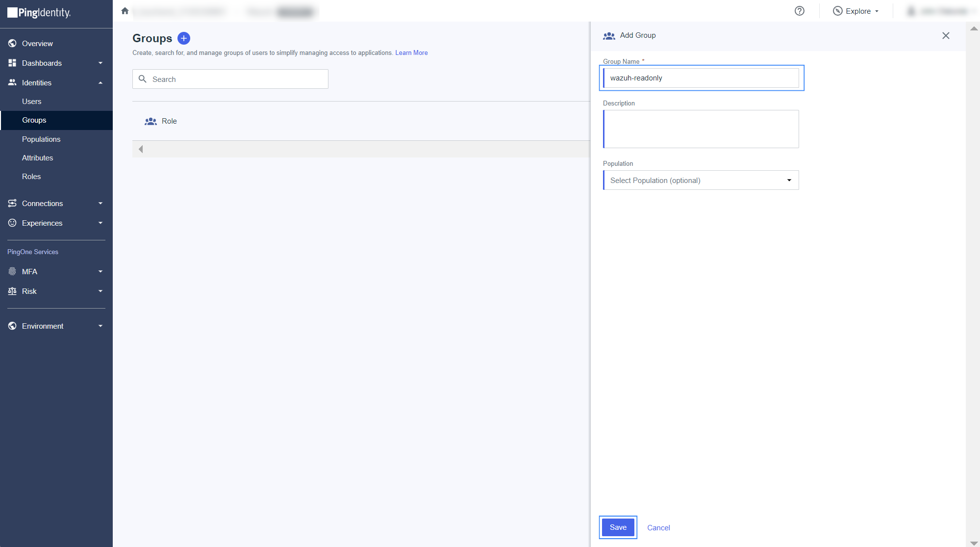Open the help question mark icon
This screenshot has width=980, height=547.
(800, 11)
